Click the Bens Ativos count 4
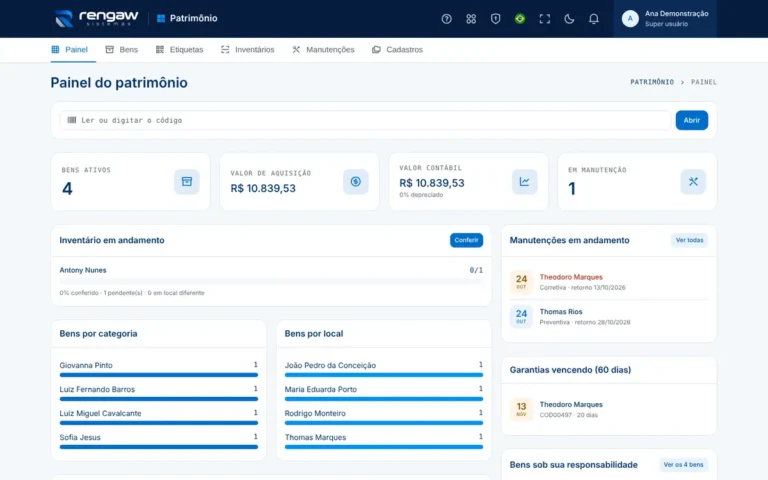Viewport: 768px width, 480px height. click(67, 189)
